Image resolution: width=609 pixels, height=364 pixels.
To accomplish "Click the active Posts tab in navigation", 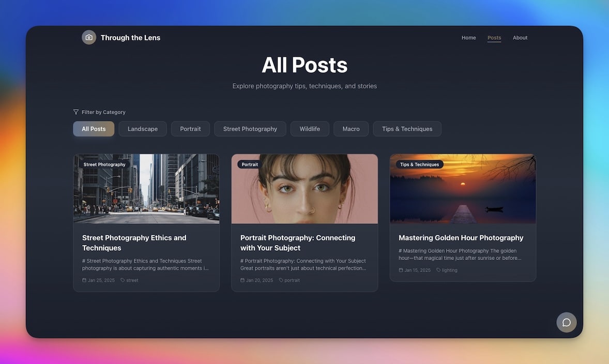I will point(494,37).
